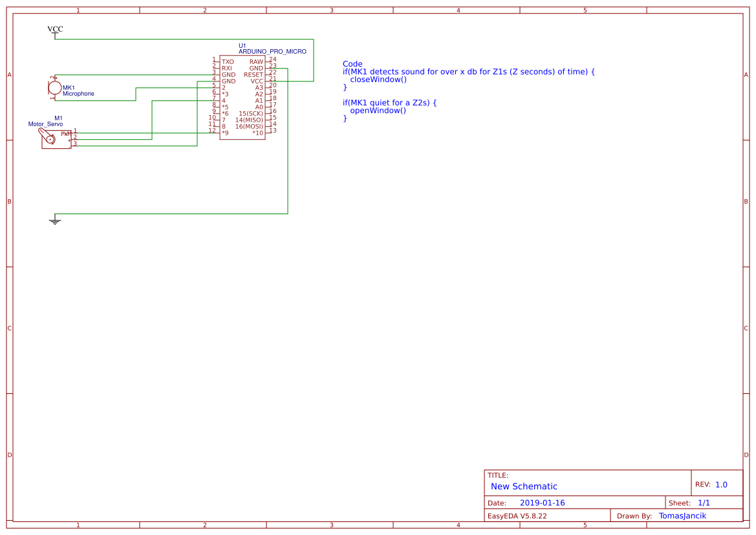
Task: Select the *6 pin label
Action: coord(225,113)
